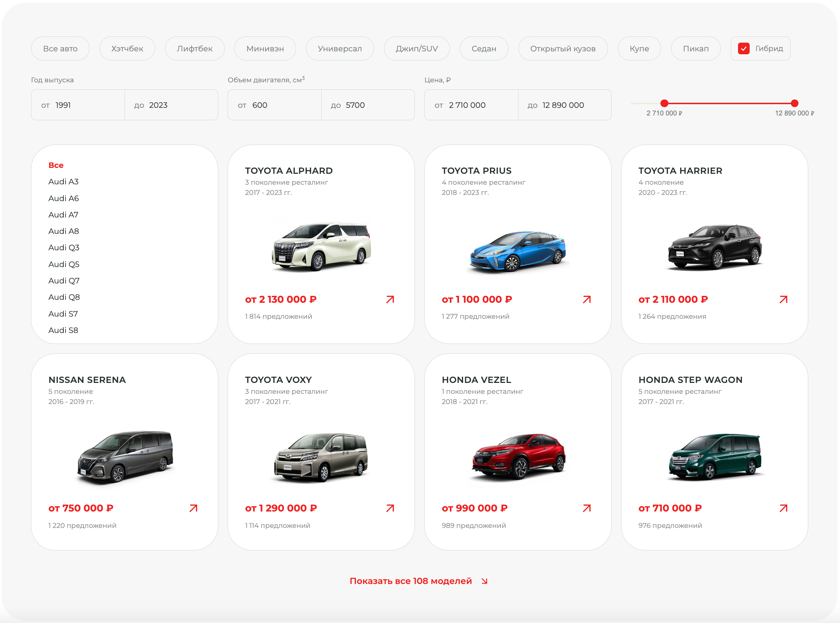Uncheck the Гибрид checkbox
The image size is (840, 623).
coord(743,49)
